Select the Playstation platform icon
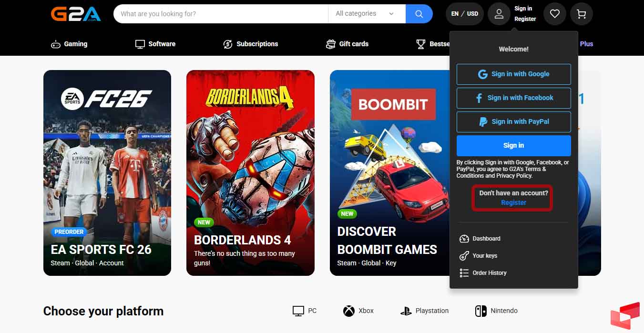The image size is (644, 333). [x=406, y=311]
